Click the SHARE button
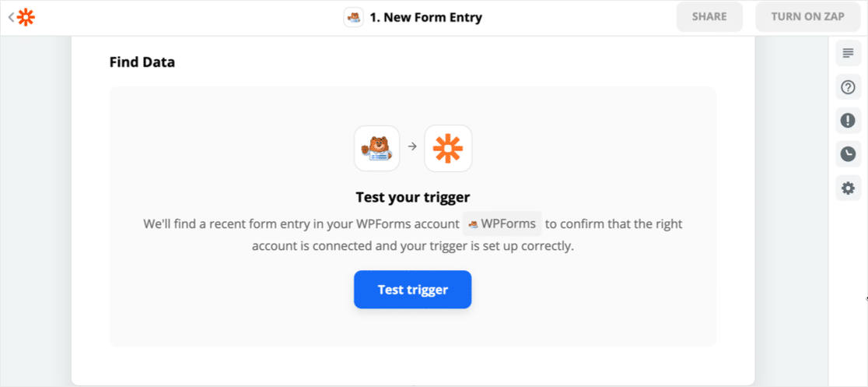 [x=709, y=16]
